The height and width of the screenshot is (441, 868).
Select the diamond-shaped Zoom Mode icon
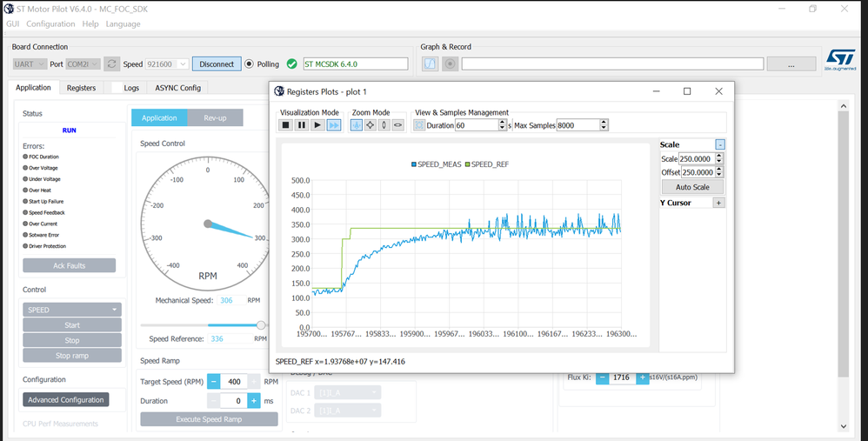point(371,125)
